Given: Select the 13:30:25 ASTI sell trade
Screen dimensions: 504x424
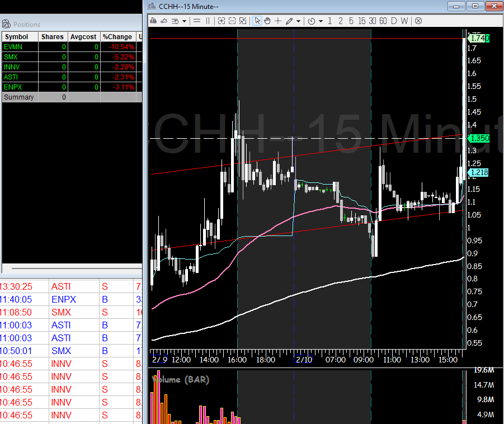Looking at the screenshot, I should pyautogui.click(x=70, y=286).
